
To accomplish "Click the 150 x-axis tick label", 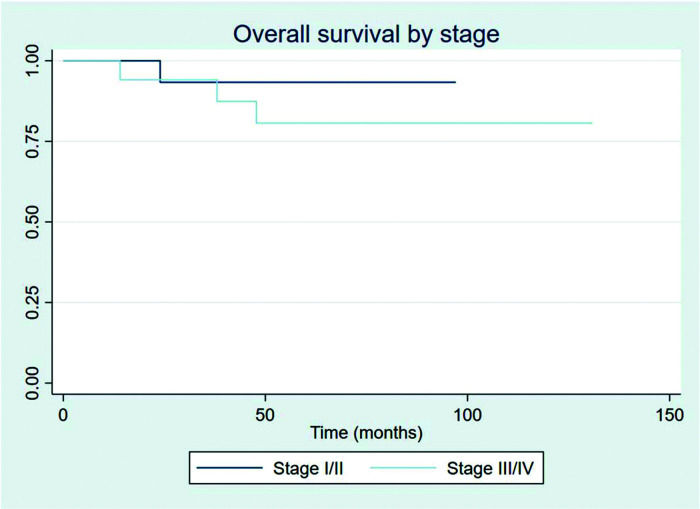I will [x=668, y=413].
